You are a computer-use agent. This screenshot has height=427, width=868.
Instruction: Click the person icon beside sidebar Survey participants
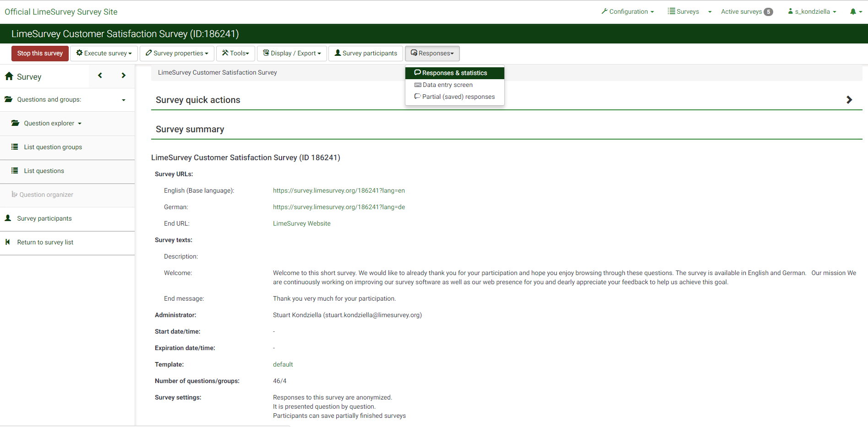(8, 218)
